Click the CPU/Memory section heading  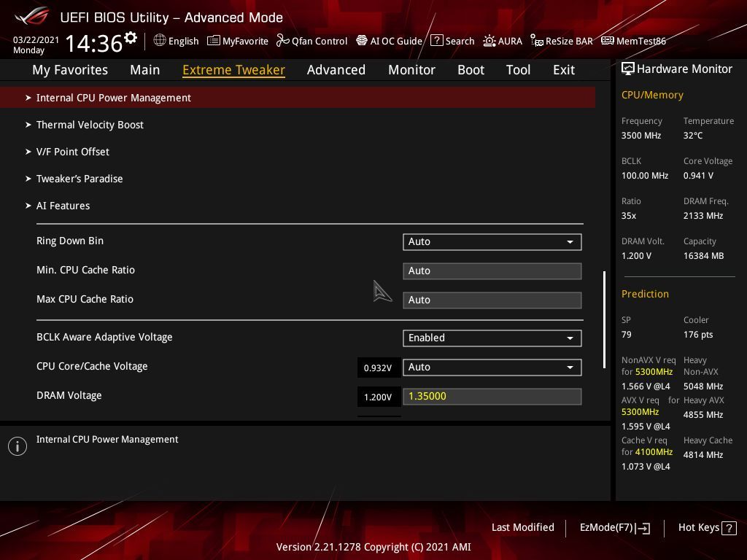pyautogui.click(x=651, y=95)
